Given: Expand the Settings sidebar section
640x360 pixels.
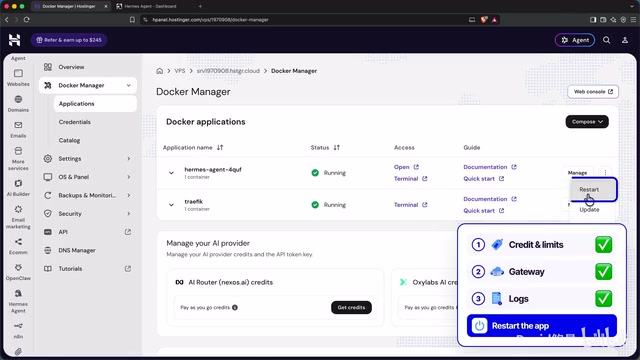Looking at the screenshot, I should tap(129, 158).
